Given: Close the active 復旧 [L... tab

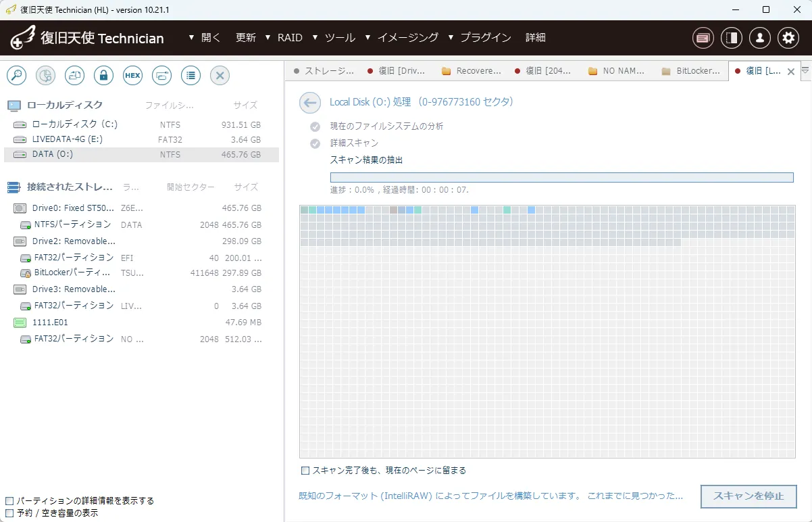Looking at the screenshot, I should point(791,72).
